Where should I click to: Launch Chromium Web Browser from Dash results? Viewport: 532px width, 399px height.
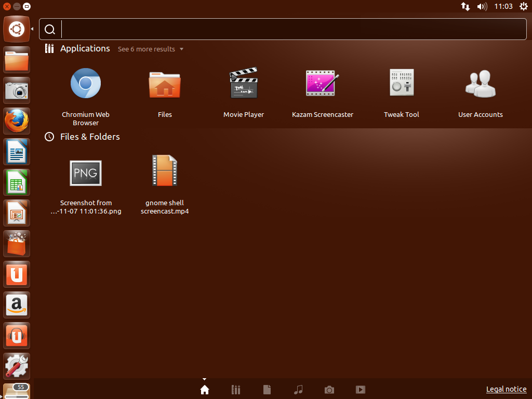(x=85, y=83)
